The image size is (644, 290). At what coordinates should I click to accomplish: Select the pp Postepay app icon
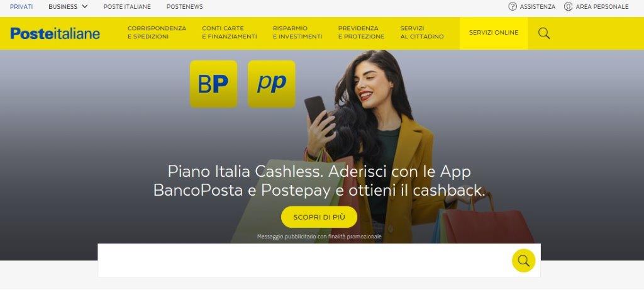click(x=272, y=84)
